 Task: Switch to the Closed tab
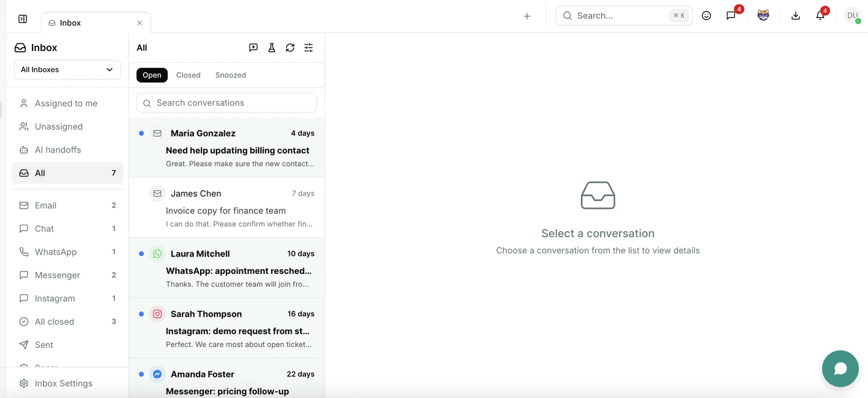pyautogui.click(x=188, y=75)
